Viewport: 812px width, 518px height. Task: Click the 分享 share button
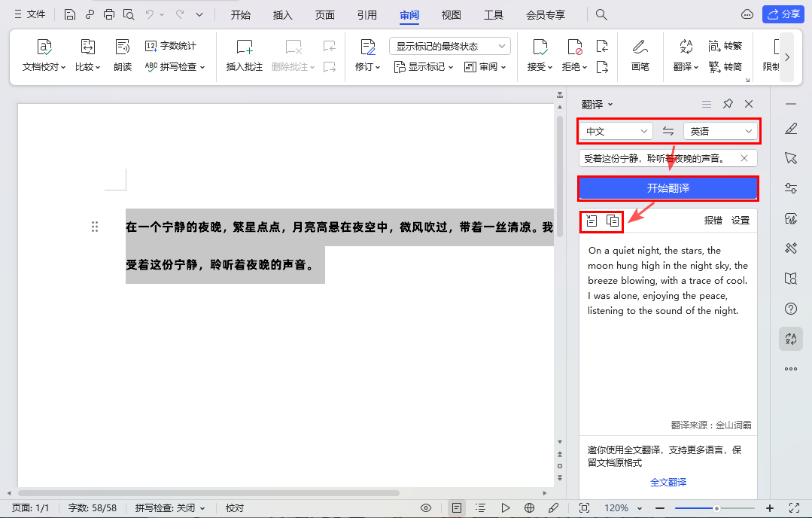783,14
